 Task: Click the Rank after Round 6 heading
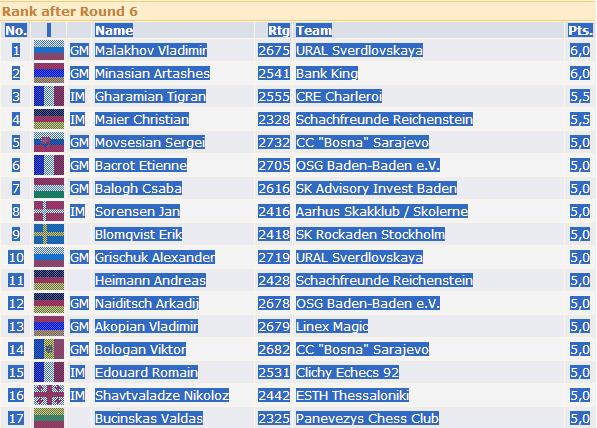70,11
